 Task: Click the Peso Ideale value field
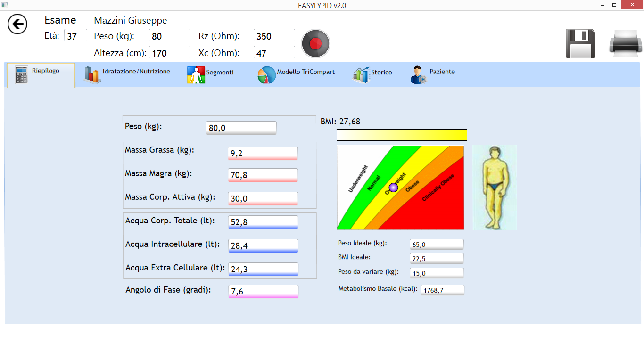click(437, 244)
